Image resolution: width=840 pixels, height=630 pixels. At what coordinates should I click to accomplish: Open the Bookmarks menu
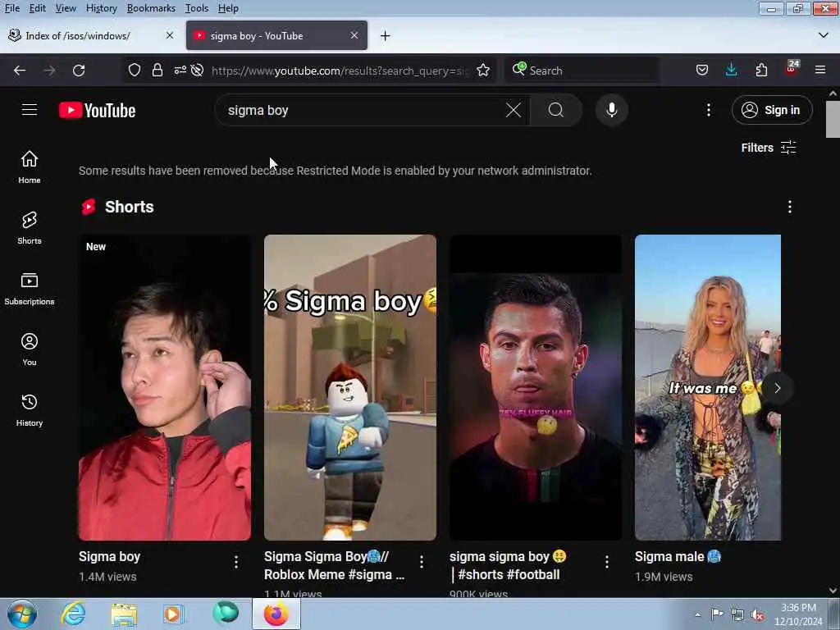151,8
